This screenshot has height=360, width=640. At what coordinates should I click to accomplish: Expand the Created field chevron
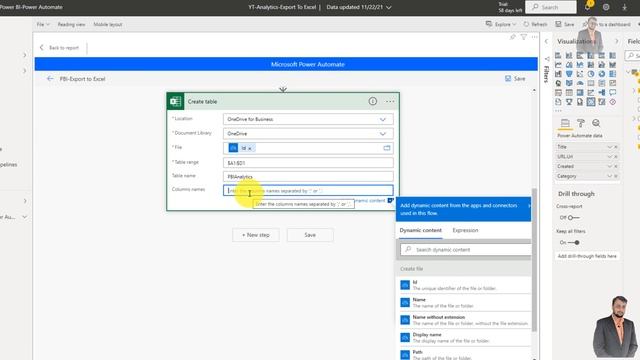pyautogui.click(x=609, y=167)
